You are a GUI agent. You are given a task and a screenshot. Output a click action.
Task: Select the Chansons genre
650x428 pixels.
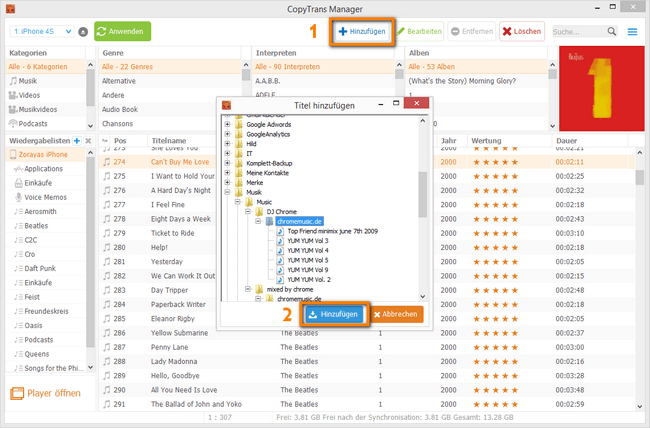point(170,124)
